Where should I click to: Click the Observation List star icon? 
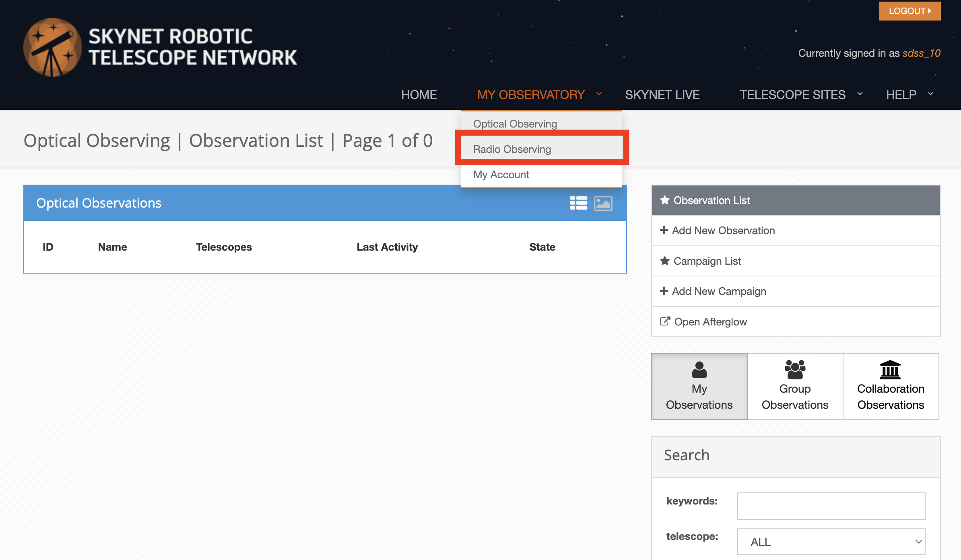[665, 200]
